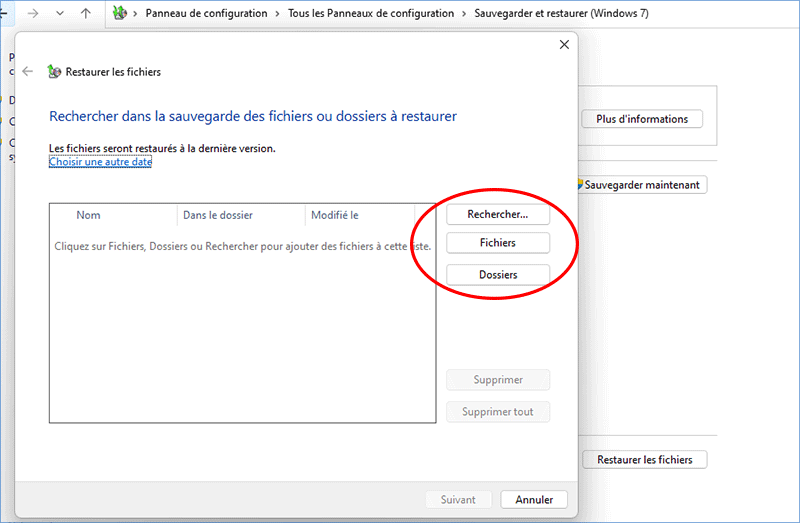Click the 'Cliquez sur Fichiers, Dossiers' hint text

[x=243, y=246]
